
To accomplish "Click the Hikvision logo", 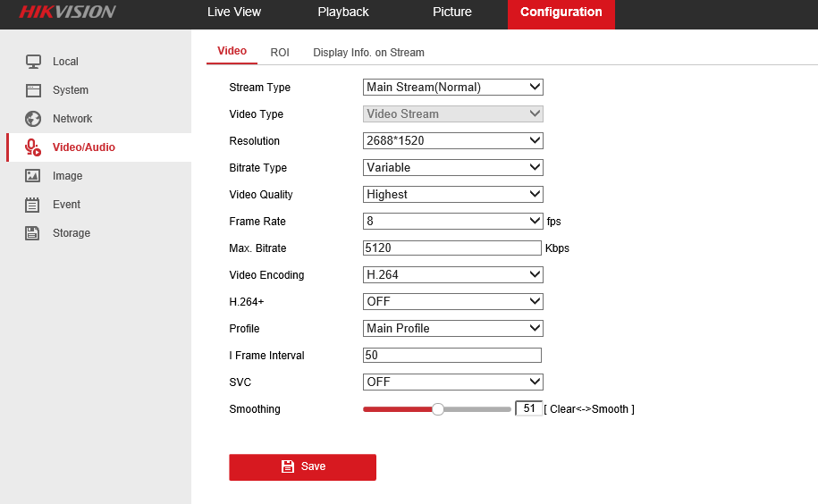I will (67, 13).
